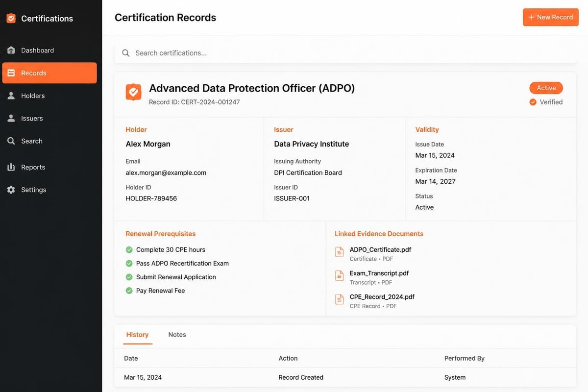Create a New Record
This screenshot has height=392, width=588.
pos(551,17)
